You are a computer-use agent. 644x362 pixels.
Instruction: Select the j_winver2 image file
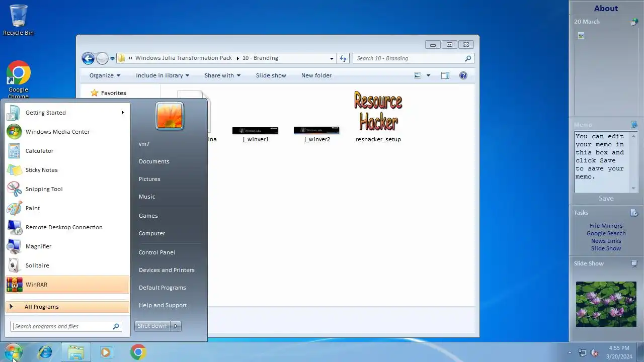click(317, 134)
